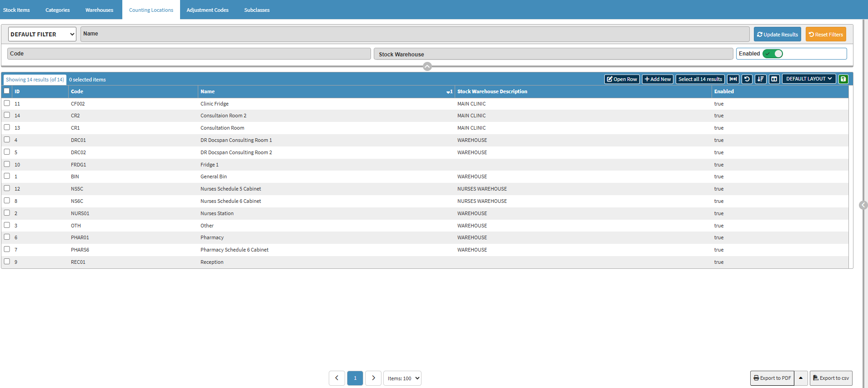This screenshot has height=388, width=868.
Task: Toggle the Enabled filter switch
Action: (x=773, y=54)
